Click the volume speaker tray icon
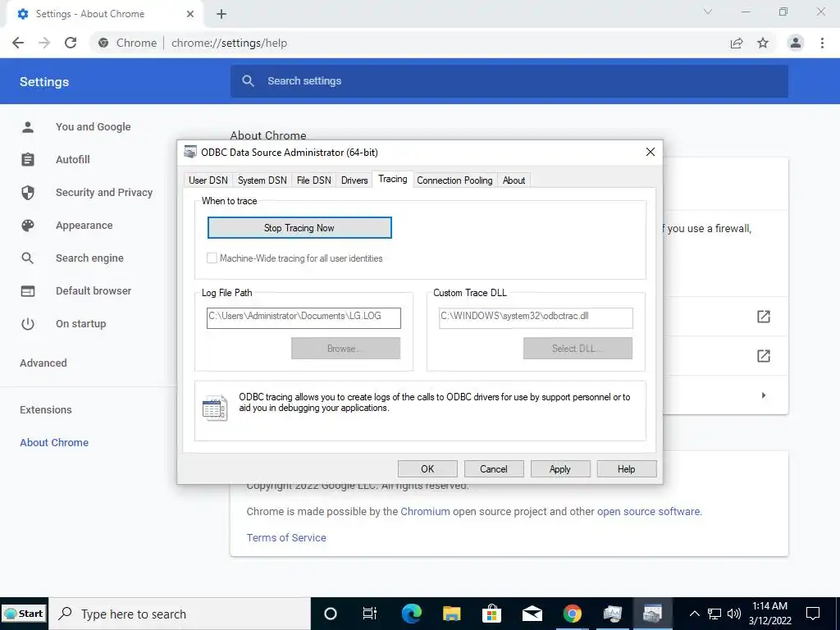Image resolution: width=840 pixels, height=630 pixels. click(734, 614)
